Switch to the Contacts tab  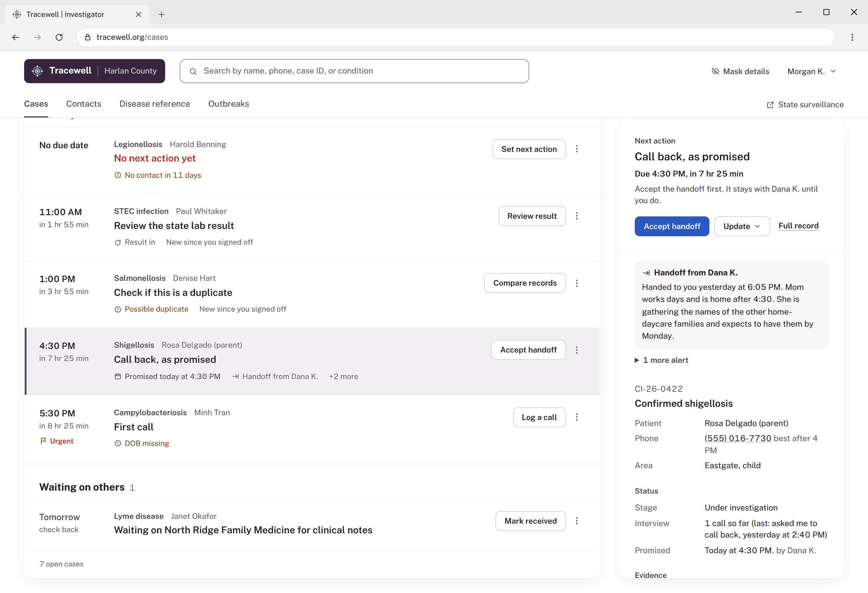tap(84, 104)
